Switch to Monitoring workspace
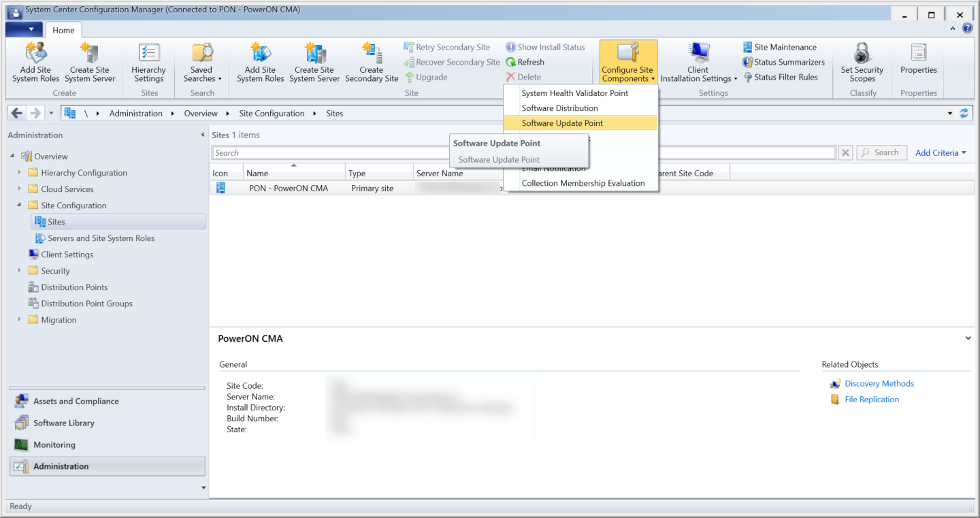Viewport: 980px width, 518px height. pos(107,445)
